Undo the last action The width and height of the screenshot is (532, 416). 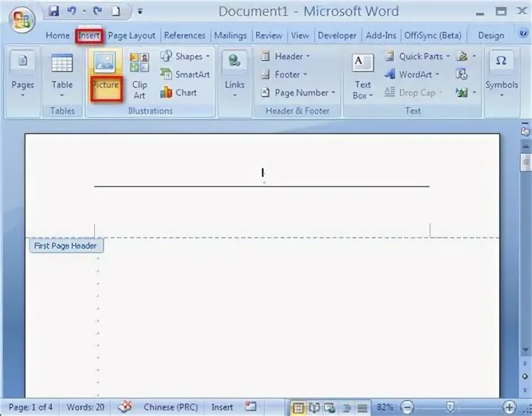click(x=72, y=11)
